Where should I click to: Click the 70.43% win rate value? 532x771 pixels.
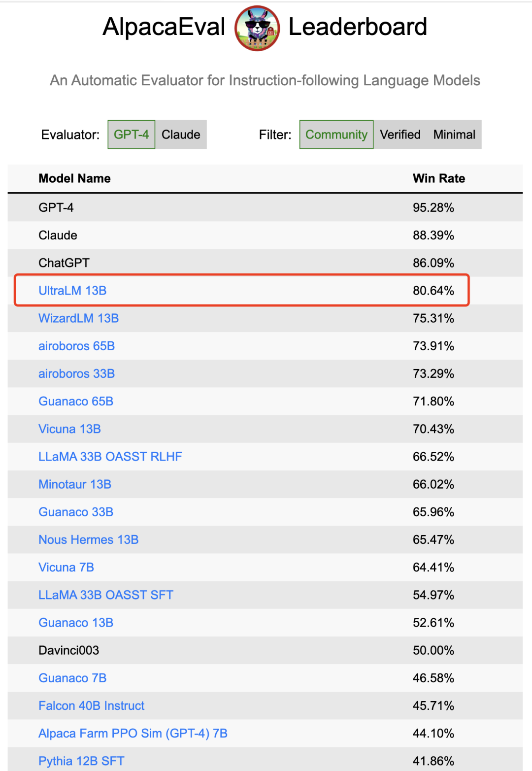[433, 429]
